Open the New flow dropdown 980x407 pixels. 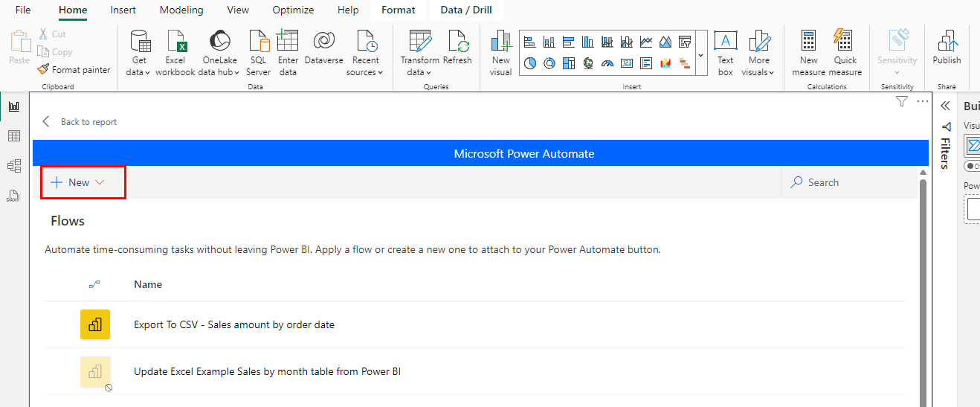tap(83, 182)
